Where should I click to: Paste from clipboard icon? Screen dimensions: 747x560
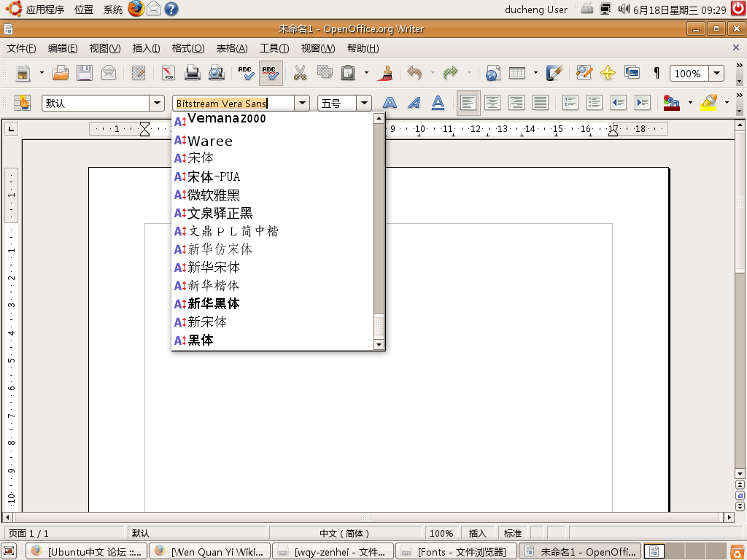pyautogui.click(x=348, y=74)
